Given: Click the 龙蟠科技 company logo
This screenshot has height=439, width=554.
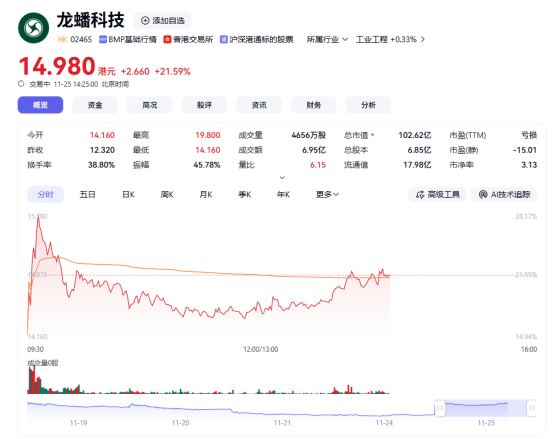Looking at the screenshot, I should click(34, 28).
